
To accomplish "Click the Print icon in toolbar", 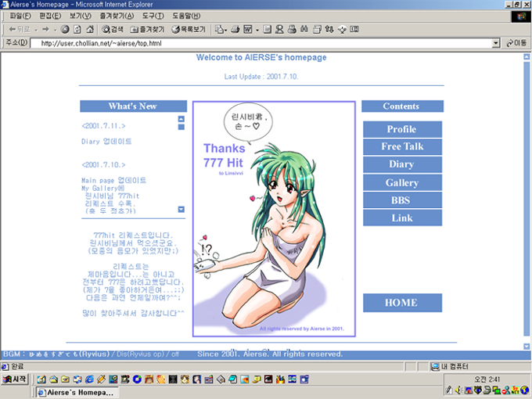I will (235, 30).
